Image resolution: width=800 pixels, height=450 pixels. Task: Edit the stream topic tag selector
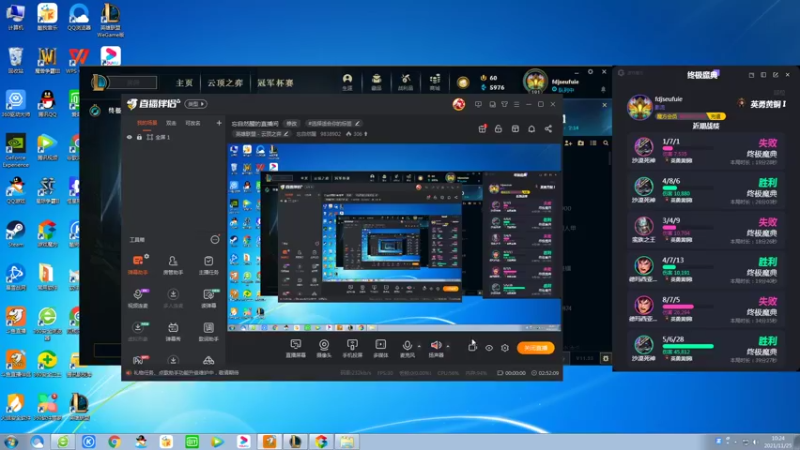334,123
